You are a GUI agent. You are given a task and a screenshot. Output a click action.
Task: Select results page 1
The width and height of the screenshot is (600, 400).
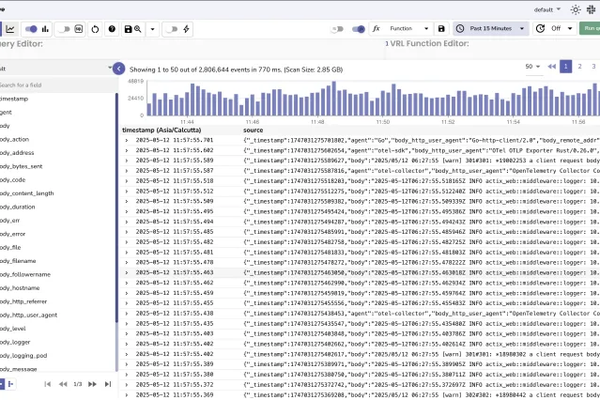(566, 67)
